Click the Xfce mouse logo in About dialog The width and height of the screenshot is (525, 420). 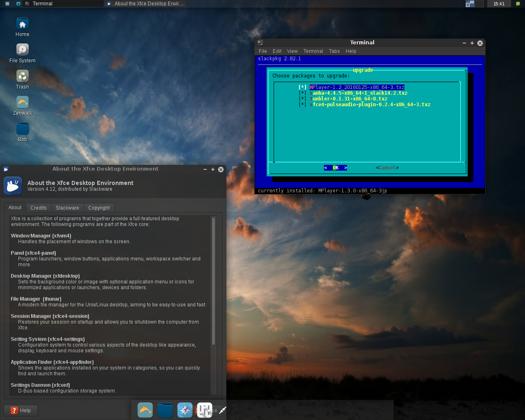click(x=13, y=186)
